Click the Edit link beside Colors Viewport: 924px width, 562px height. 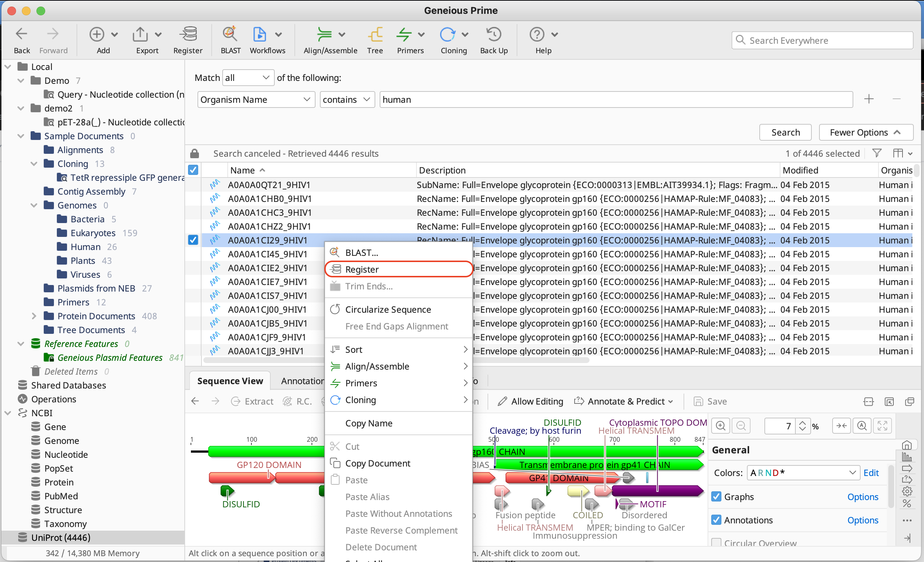[x=871, y=473]
